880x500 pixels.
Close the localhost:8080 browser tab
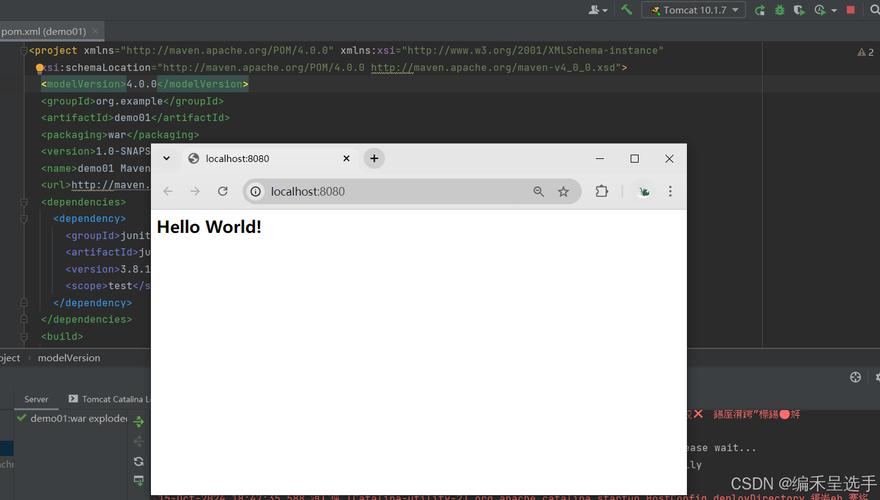click(346, 159)
